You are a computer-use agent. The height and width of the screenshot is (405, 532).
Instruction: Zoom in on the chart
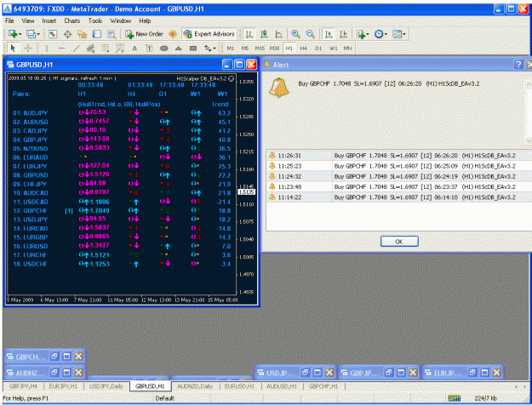point(295,34)
